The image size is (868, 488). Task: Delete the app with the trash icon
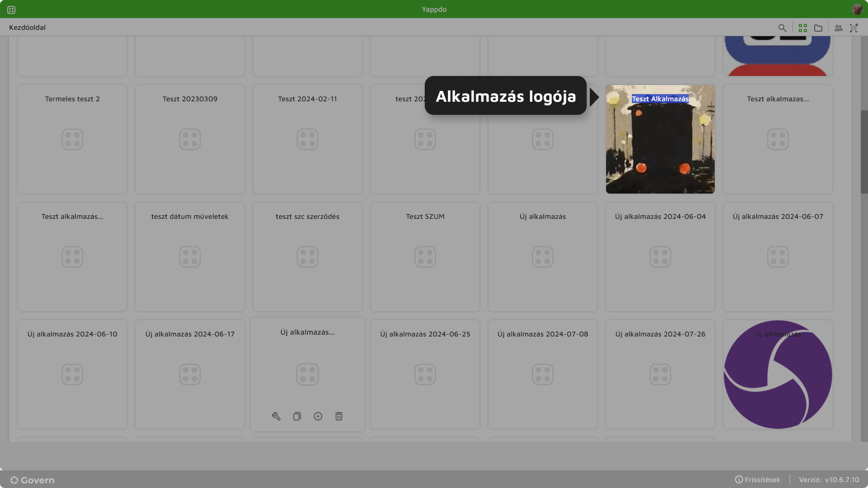point(338,416)
